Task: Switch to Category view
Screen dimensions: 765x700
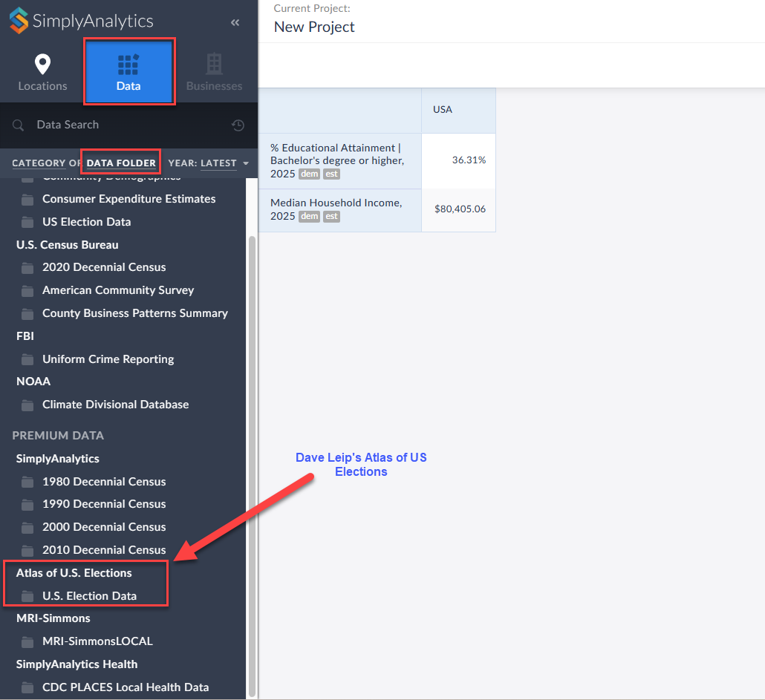Action: click(x=39, y=163)
